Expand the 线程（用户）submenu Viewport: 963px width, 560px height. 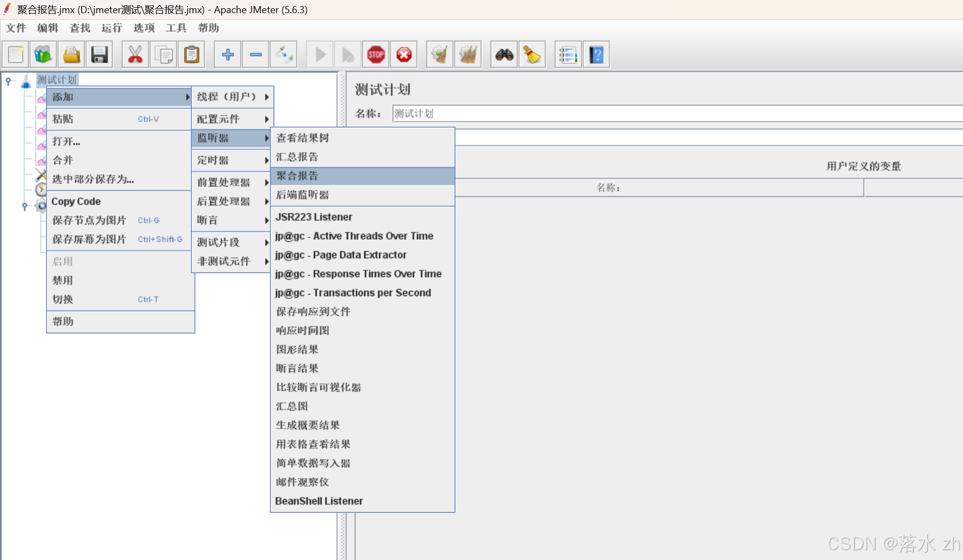[233, 97]
